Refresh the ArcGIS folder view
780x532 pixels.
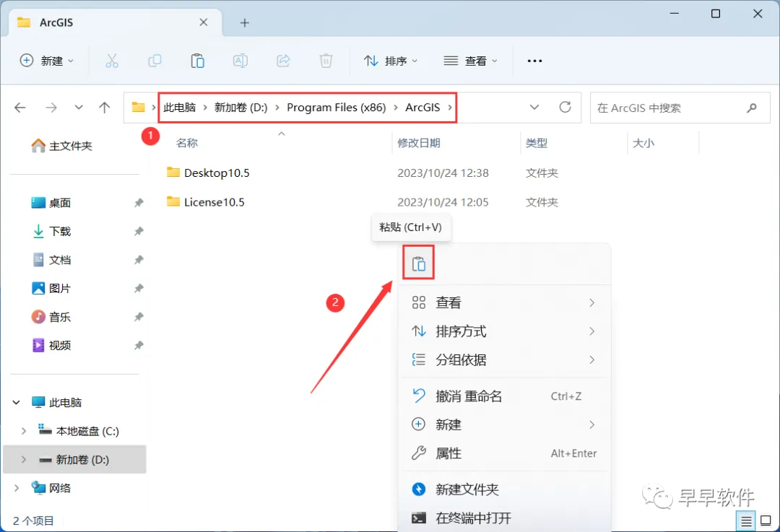565,107
